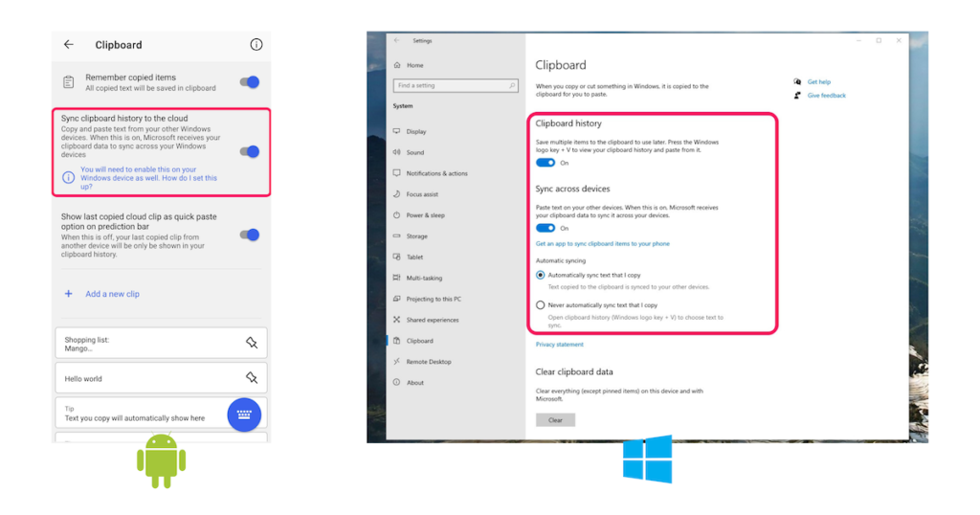
Task: Tap Add a new clip
Action: coord(113,294)
